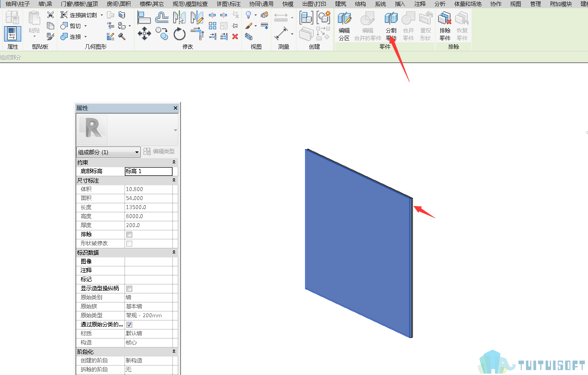The image size is (588, 375).
Task: Select the Array tool grid icon
Action: (213, 26)
